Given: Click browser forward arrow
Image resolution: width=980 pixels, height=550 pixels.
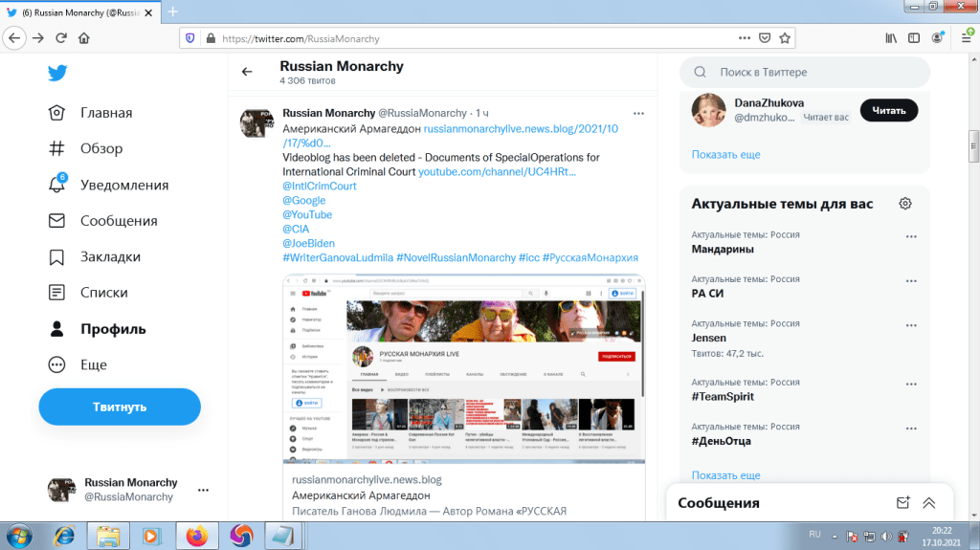Looking at the screenshot, I should (x=38, y=38).
